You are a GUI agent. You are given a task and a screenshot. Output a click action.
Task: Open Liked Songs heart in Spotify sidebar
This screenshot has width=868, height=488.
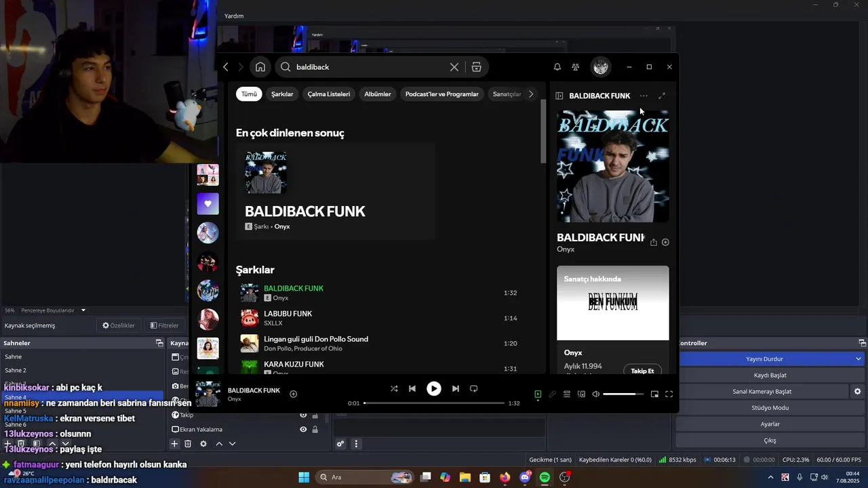click(208, 204)
